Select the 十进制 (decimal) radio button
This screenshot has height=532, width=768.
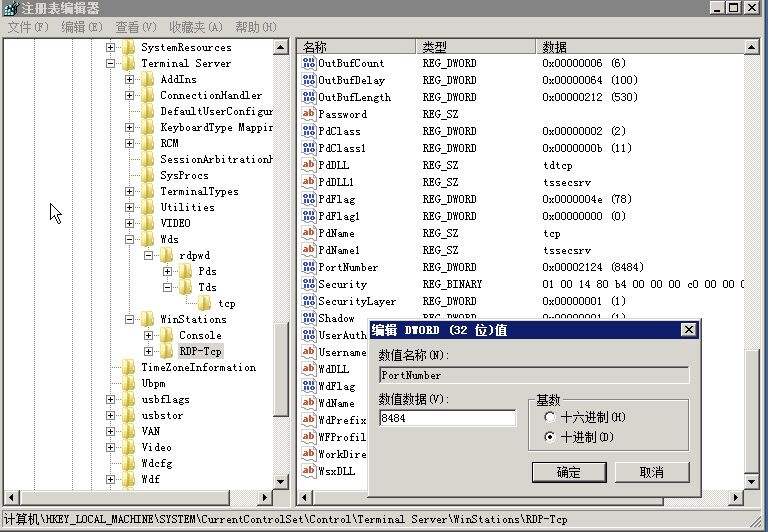click(549, 437)
